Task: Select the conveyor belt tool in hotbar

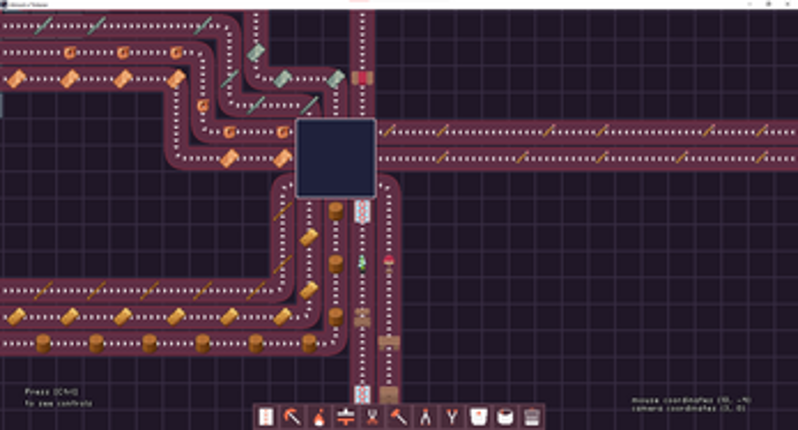Action: [266, 417]
